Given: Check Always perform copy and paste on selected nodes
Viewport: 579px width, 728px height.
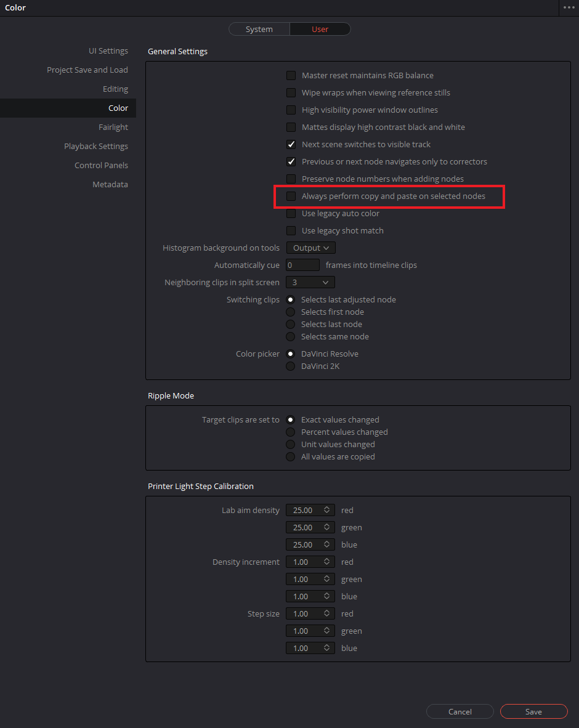Looking at the screenshot, I should 291,196.
